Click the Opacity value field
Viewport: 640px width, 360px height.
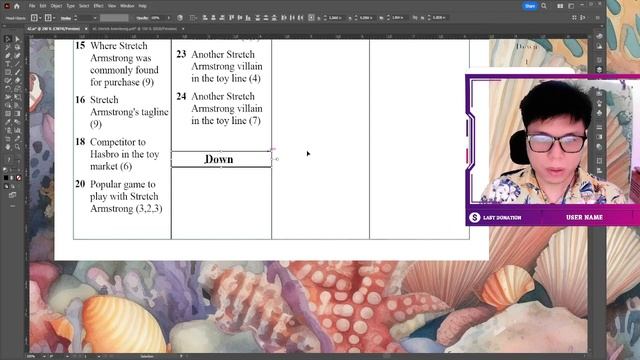157,18
